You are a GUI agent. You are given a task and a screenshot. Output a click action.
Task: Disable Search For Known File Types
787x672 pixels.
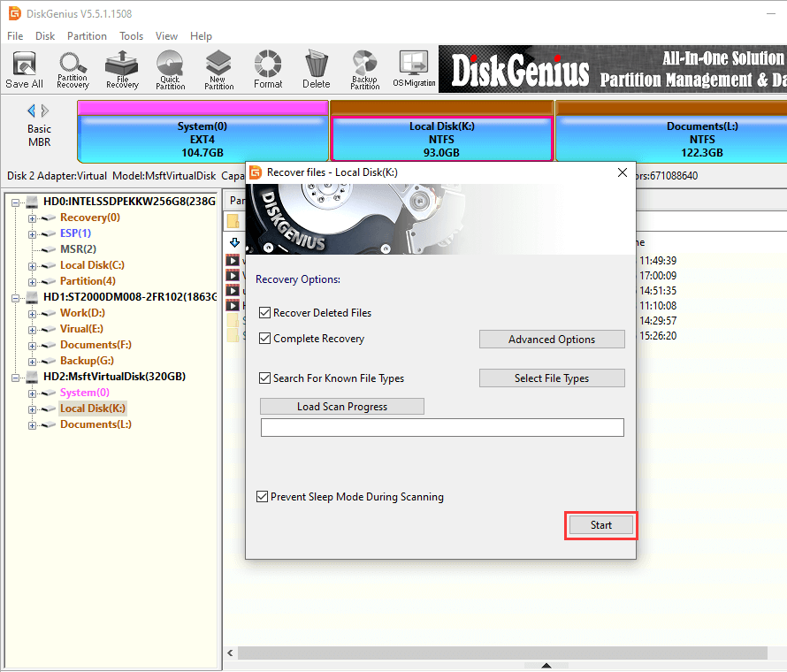265,378
